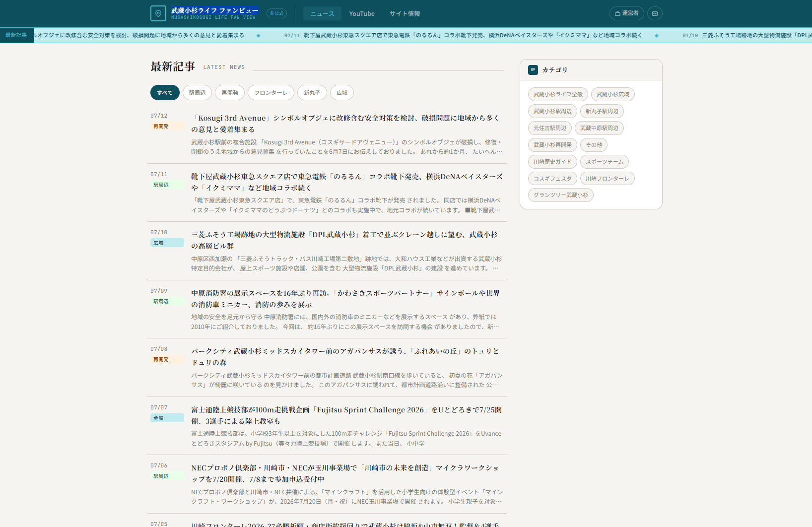
Task: Select the 新丸子 filter chip
Action: [312, 93]
